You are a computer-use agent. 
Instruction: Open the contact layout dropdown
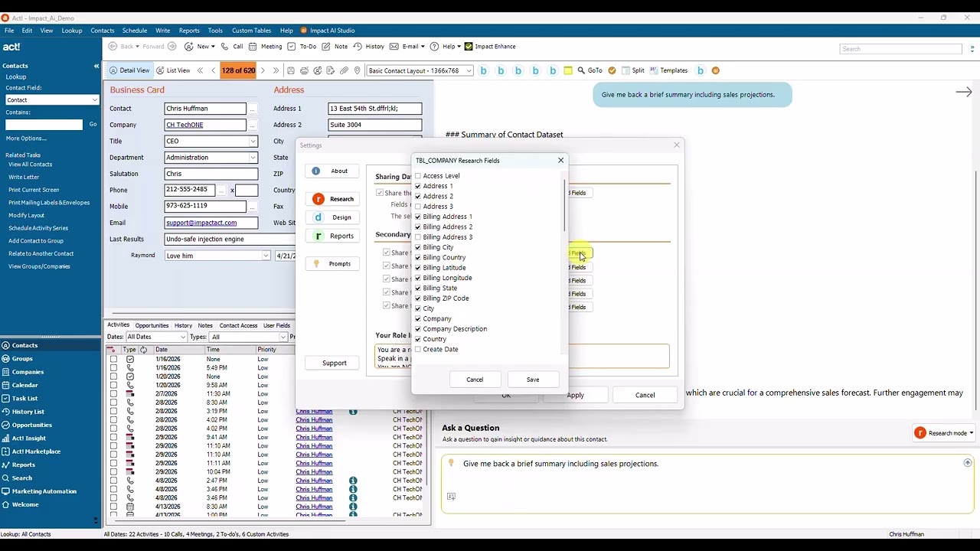coord(468,70)
